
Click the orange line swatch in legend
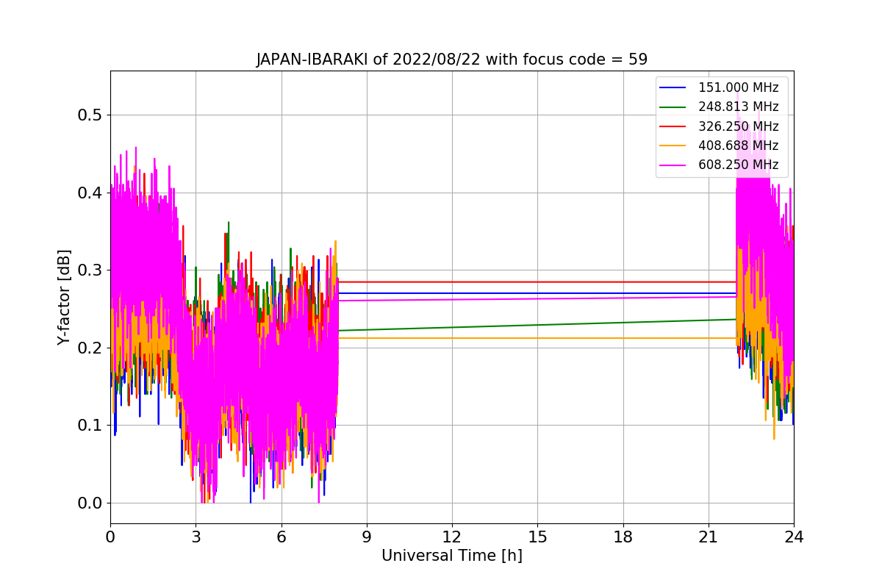[x=673, y=146]
